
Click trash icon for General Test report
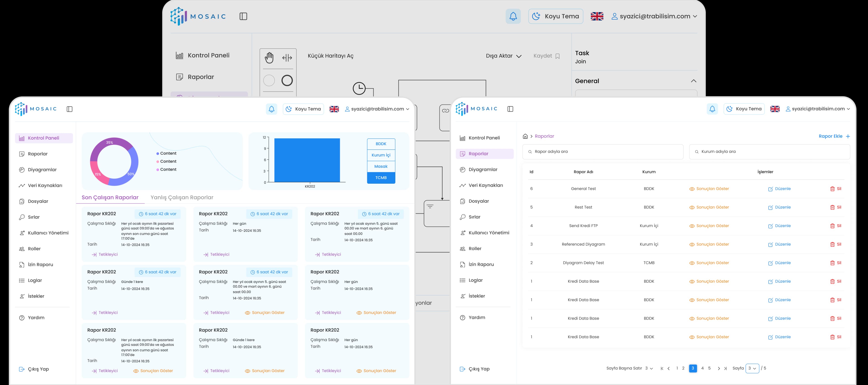coord(832,189)
